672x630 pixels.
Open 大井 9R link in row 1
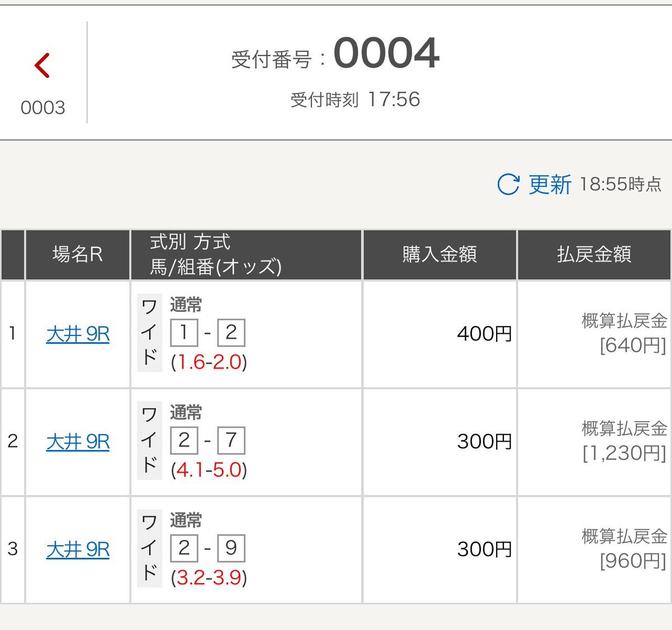click(78, 334)
